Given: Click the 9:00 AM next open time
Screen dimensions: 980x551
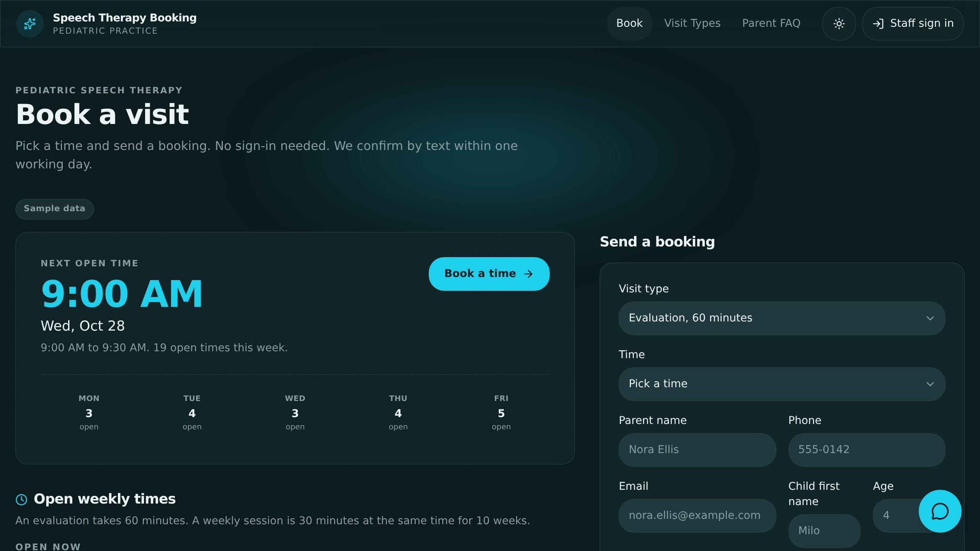Looking at the screenshot, I should [x=122, y=294].
